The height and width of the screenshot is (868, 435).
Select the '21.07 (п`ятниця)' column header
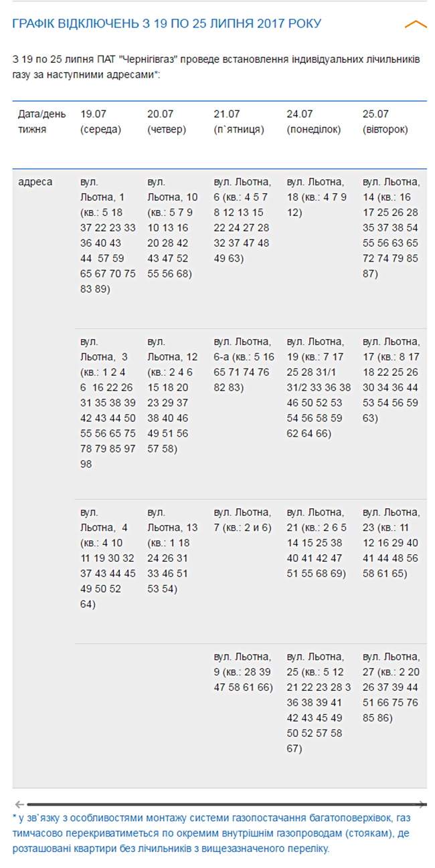click(239, 122)
